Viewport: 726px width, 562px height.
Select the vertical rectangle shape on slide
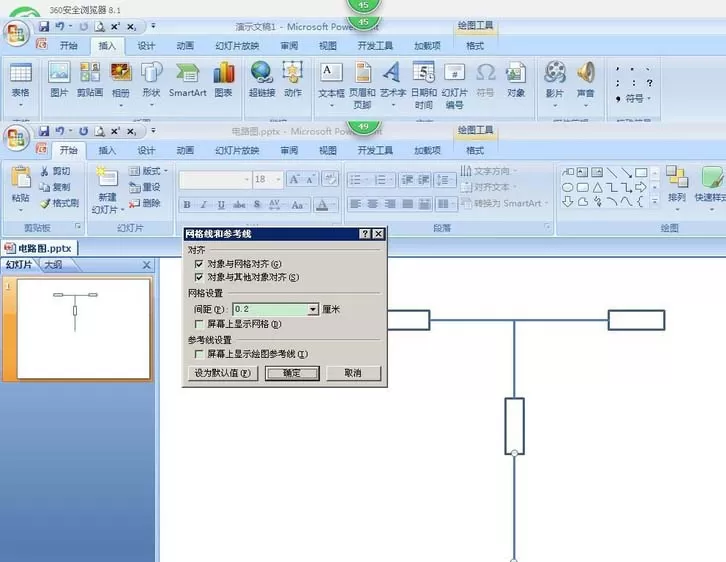coord(514,426)
